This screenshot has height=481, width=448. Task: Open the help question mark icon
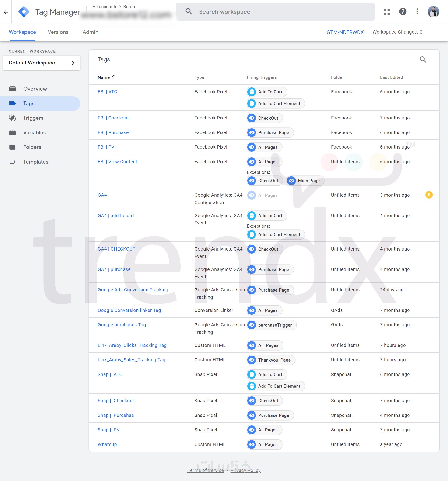click(x=402, y=12)
